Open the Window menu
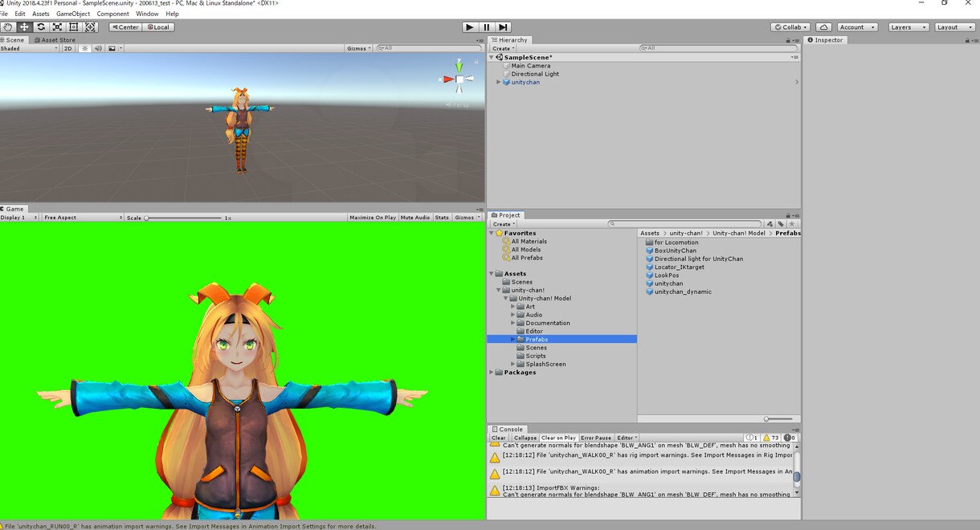The width and height of the screenshot is (980, 530). (x=147, y=14)
